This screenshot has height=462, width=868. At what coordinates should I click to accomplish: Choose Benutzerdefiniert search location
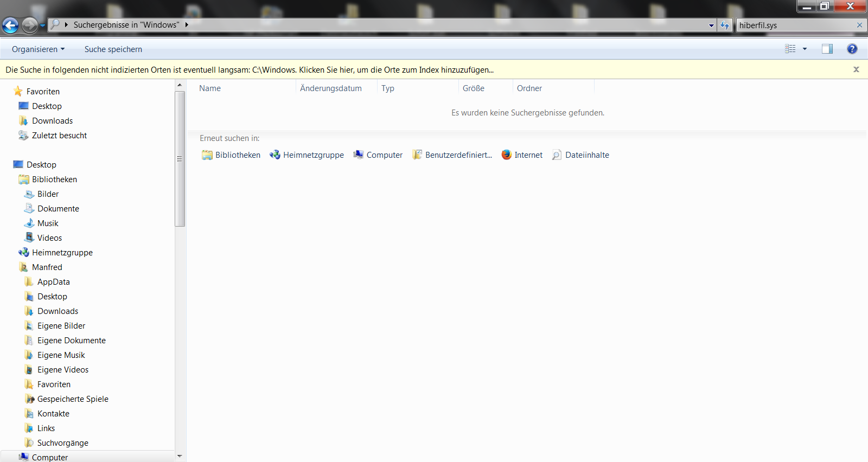coord(452,155)
